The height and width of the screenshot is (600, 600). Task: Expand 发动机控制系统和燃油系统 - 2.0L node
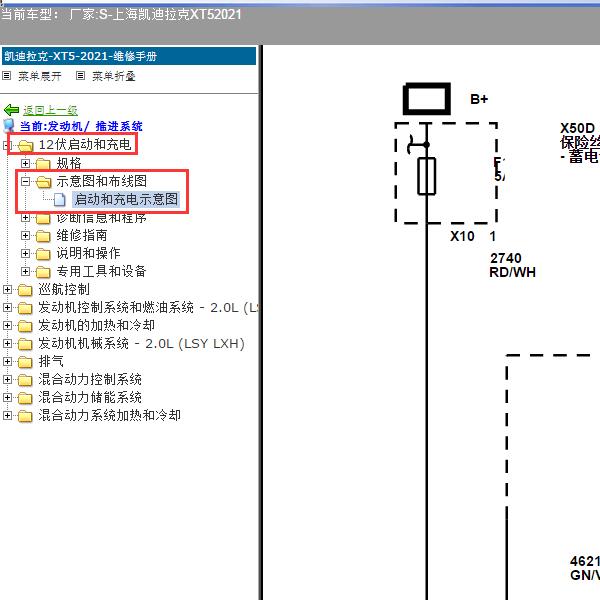click(7, 307)
